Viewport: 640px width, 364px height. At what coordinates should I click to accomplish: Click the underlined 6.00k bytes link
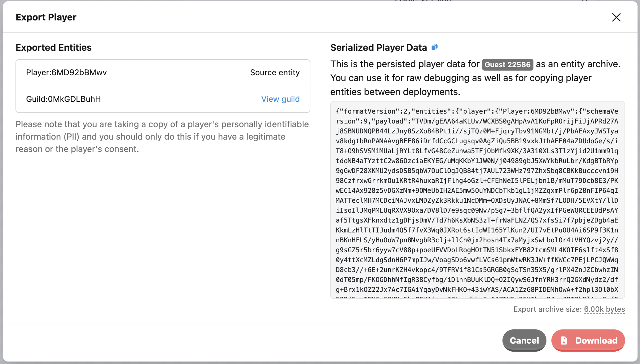pos(604,309)
